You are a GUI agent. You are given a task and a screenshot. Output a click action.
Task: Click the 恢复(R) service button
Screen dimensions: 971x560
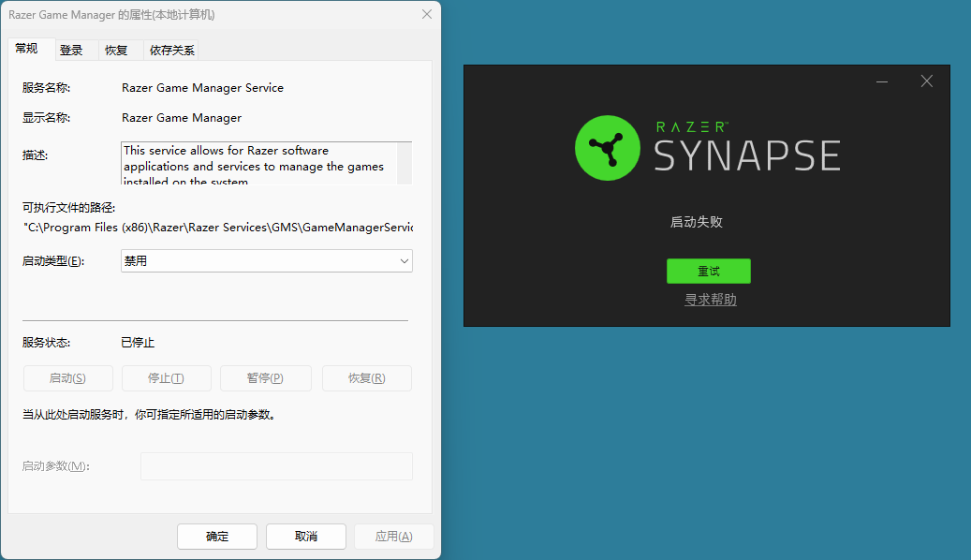click(367, 378)
